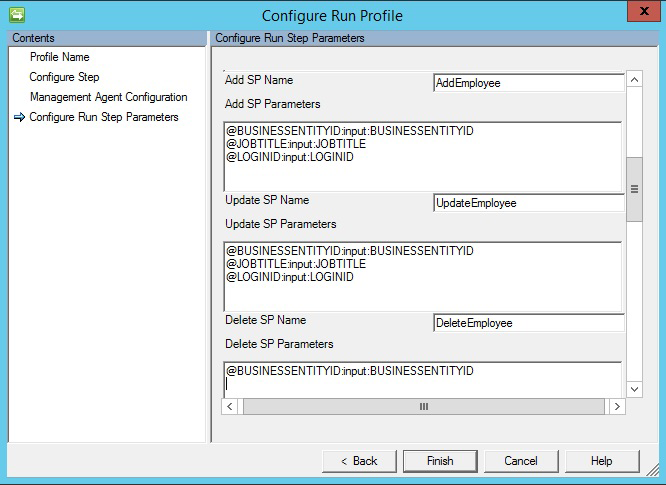Click inside Update SP Parameters text box
Image resolution: width=666 pixels, height=485 pixels.
(x=423, y=276)
